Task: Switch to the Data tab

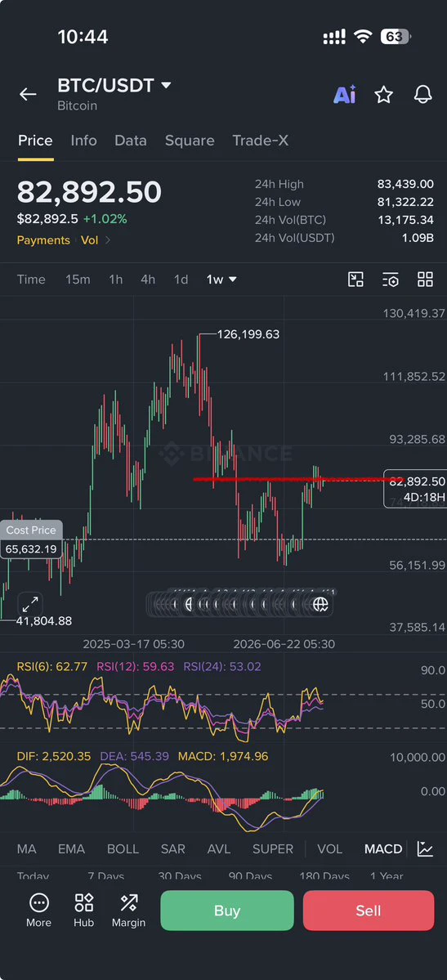Action: pyautogui.click(x=131, y=141)
